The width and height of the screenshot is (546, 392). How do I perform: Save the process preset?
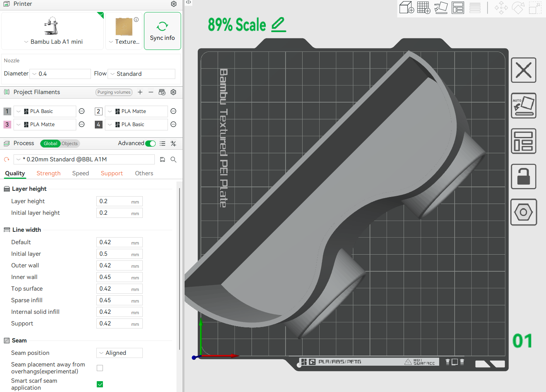click(x=163, y=159)
